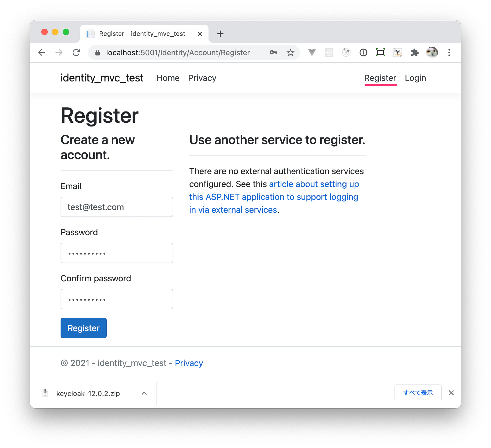Image resolution: width=491 pixels, height=448 pixels.
Task: Open the Login nav link
Action: click(415, 78)
